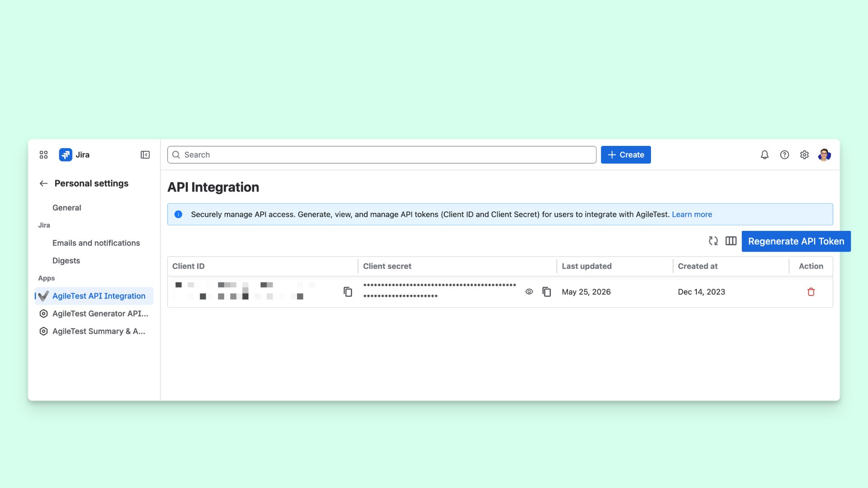The width and height of the screenshot is (868, 488).
Task: Open the help question mark icon
Action: click(x=784, y=155)
